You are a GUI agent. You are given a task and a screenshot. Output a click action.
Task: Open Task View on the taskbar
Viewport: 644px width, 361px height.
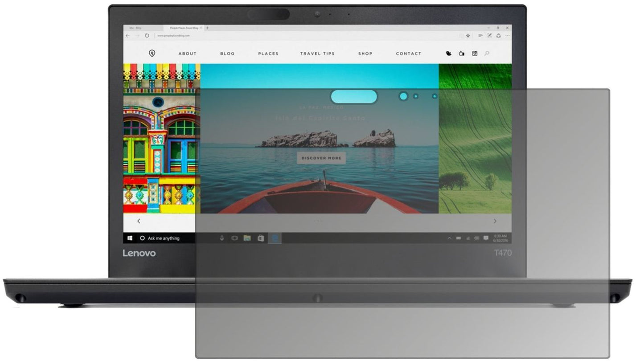tap(234, 238)
